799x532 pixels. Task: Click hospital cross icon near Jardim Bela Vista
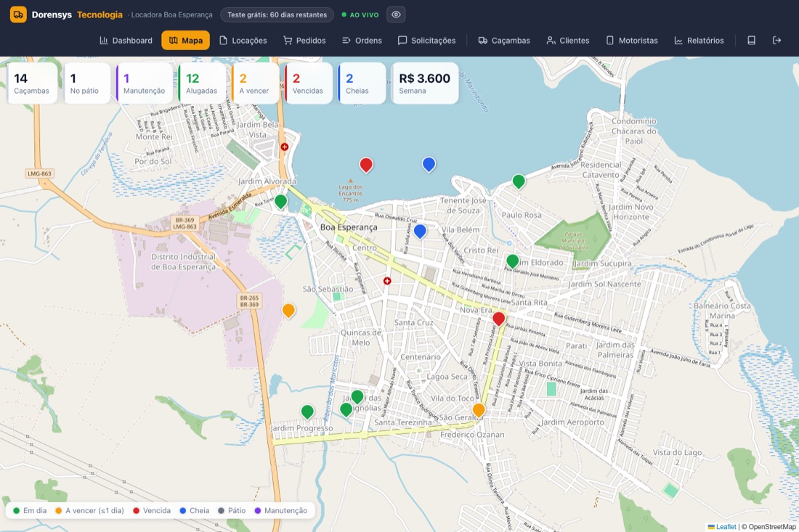tap(284, 147)
